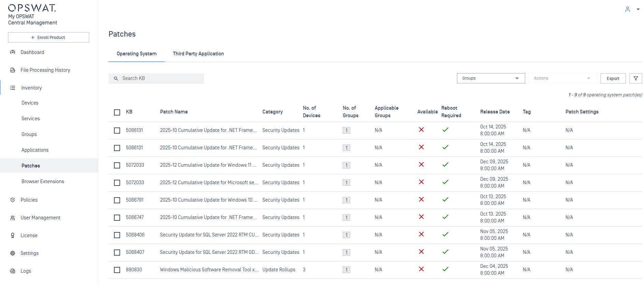Click the Policies shield icon
The width and height of the screenshot is (644, 285).
coord(13,200)
